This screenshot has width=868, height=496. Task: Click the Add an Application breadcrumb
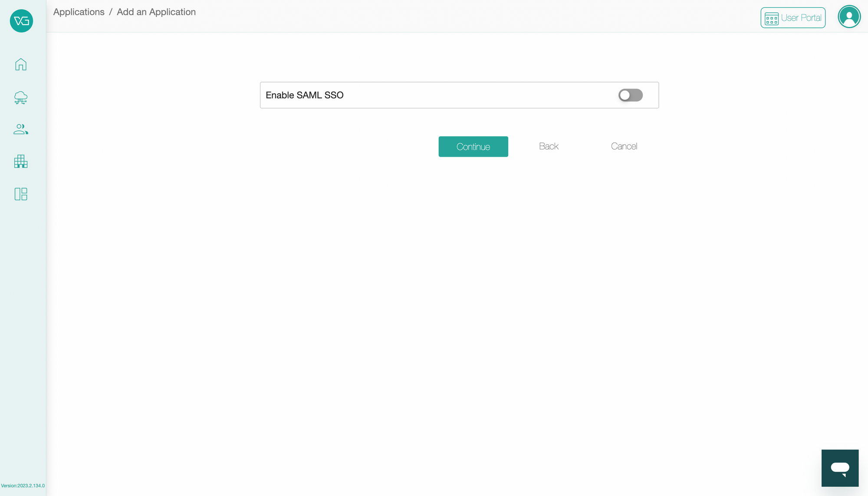156,12
